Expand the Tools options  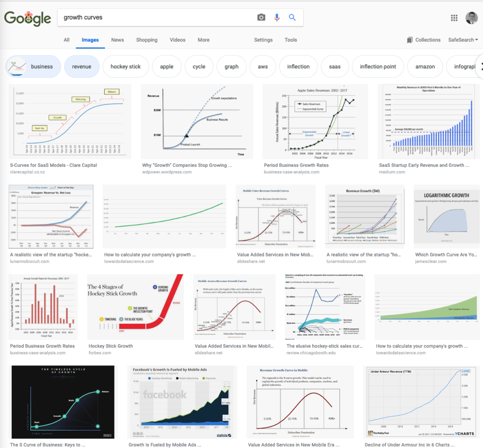coord(291,40)
